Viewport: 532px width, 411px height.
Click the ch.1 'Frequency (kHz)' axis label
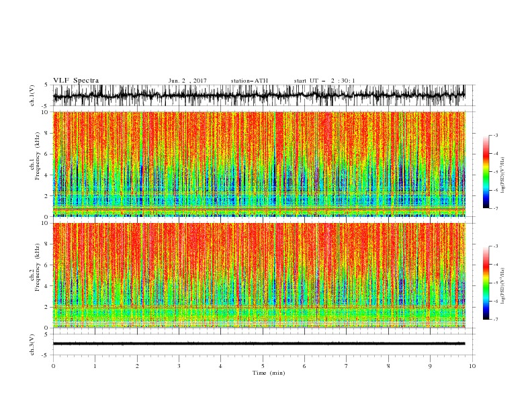(36, 156)
